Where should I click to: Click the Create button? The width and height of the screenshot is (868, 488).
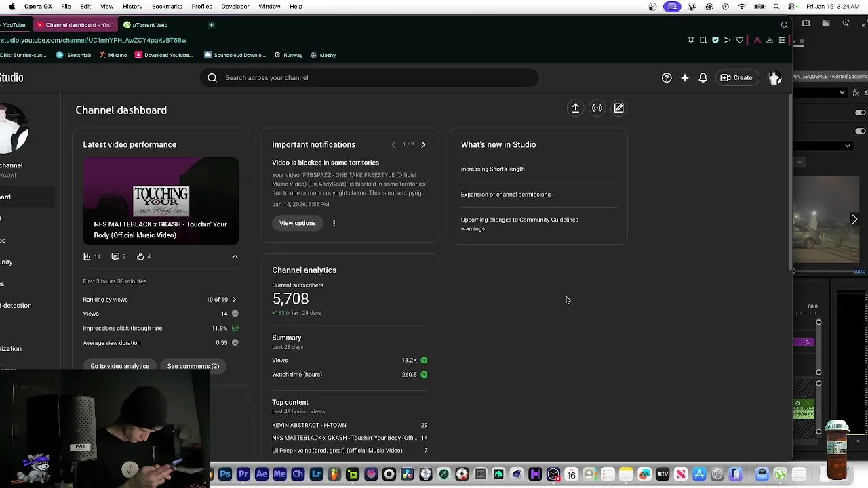(x=736, y=78)
